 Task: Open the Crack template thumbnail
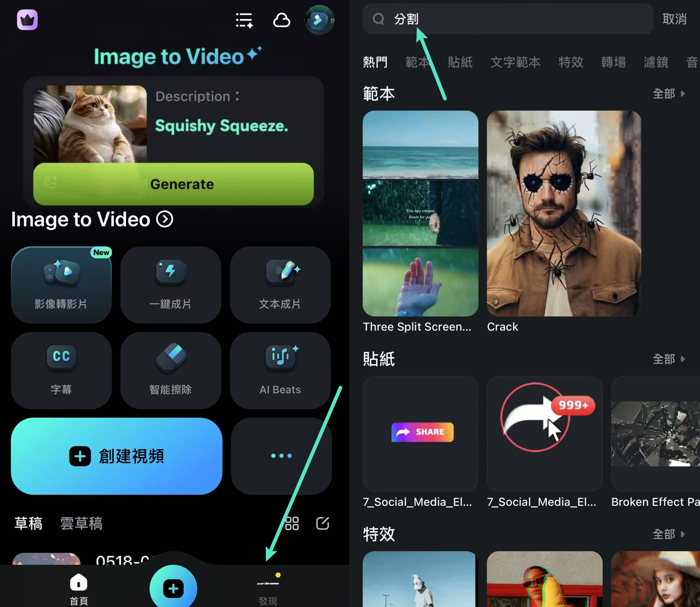(563, 213)
